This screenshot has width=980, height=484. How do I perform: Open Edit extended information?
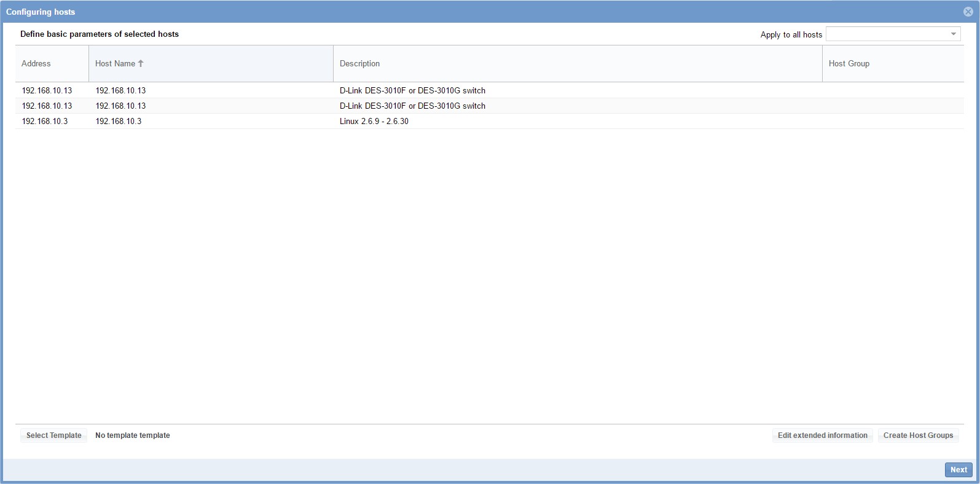822,435
